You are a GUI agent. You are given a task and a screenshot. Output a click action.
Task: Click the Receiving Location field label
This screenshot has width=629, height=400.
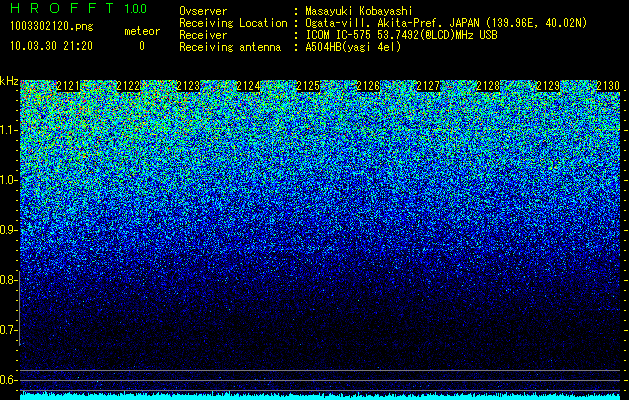pos(233,23)
